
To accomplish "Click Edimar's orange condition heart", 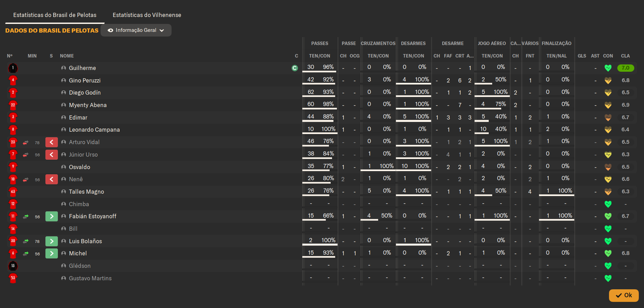I will 608,117.
